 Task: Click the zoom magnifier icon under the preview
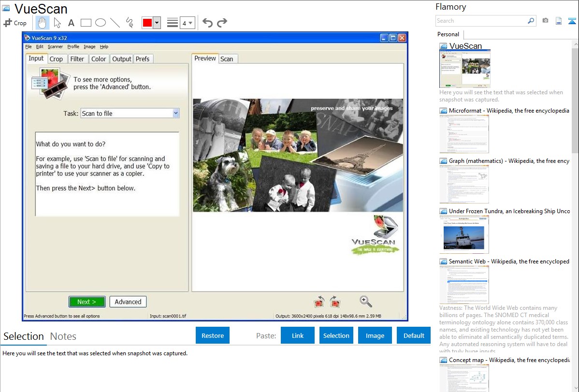point(365,302)
